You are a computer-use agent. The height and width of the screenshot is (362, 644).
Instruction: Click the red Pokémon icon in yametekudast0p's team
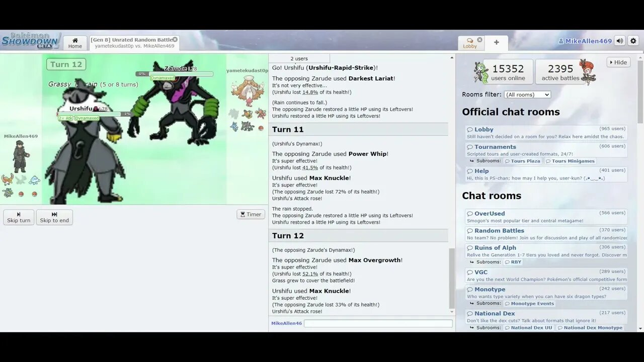click(260, 114)
